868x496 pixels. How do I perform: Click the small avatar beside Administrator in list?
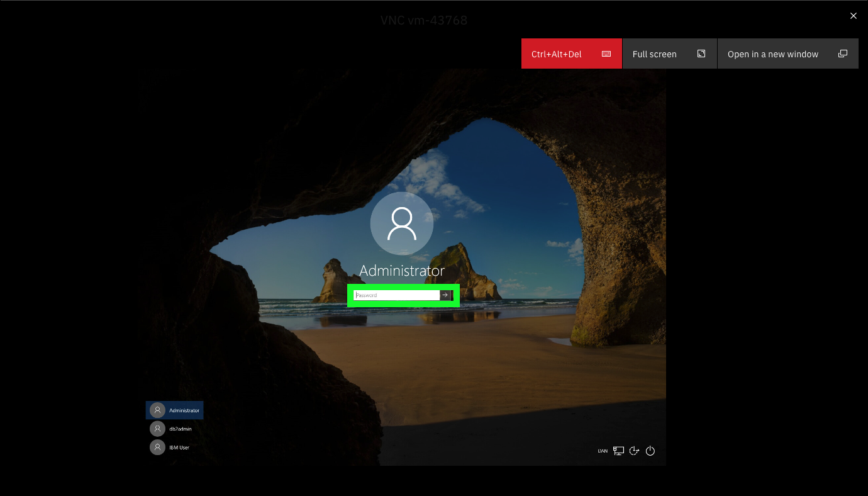(x=157, y=410)
